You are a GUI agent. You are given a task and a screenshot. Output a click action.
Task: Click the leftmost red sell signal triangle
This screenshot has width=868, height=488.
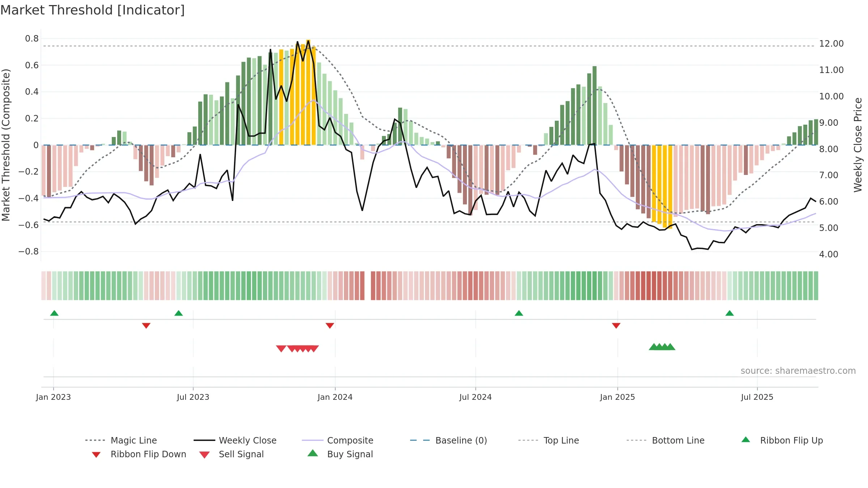tap(281, 348)
